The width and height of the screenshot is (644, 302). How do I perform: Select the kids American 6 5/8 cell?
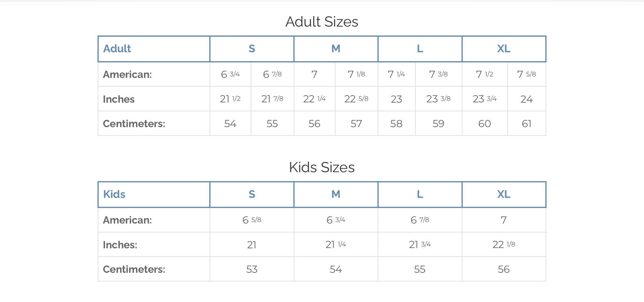pyautogui.click(x=252, y=220)
